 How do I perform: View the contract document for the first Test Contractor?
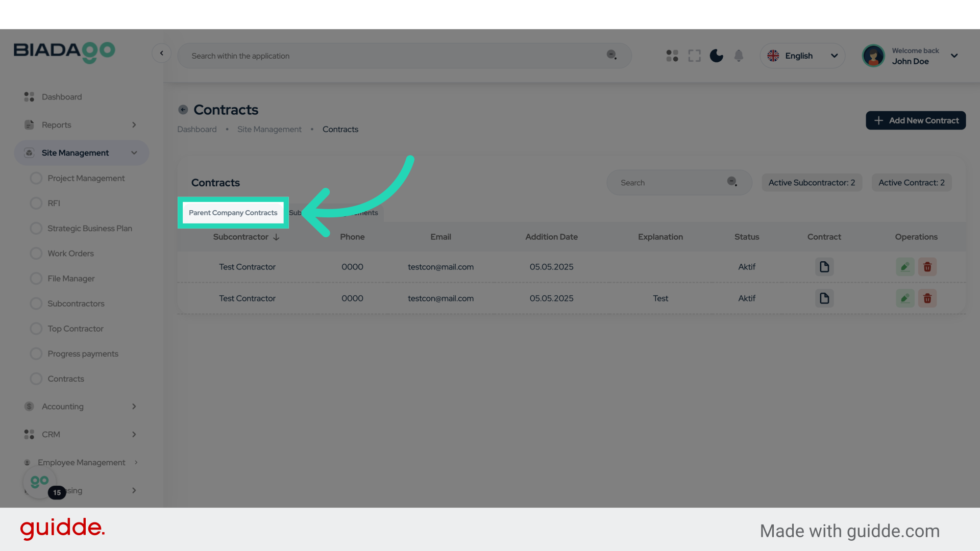point(824,266)
